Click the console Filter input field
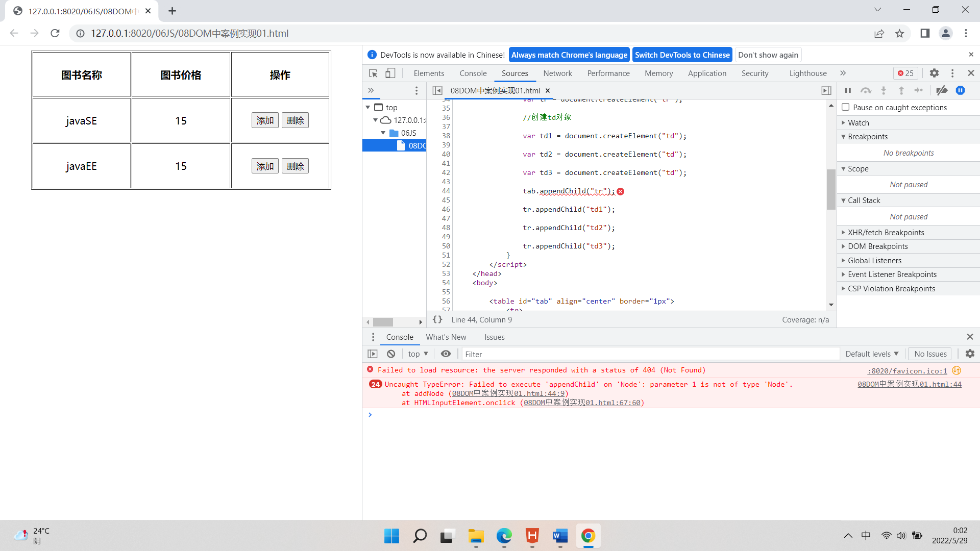The height and width of the screenshot is (551, 980). click(x=650, y=354)
